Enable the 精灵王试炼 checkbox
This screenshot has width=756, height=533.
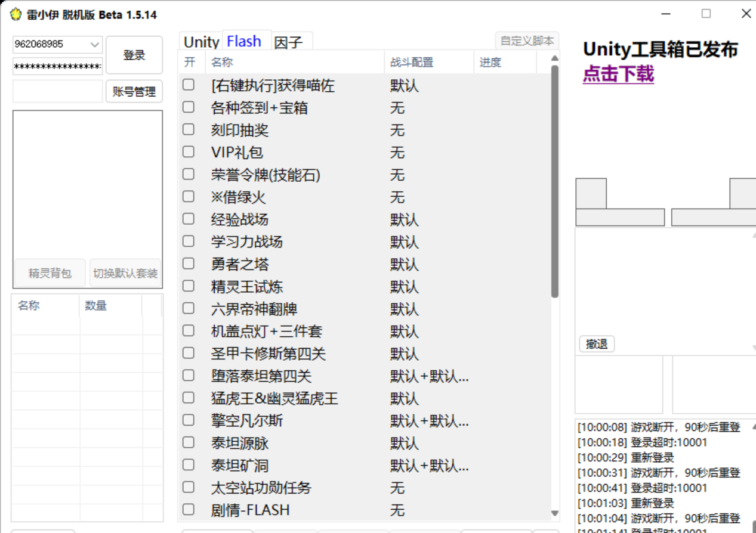(x=189, y=286)
